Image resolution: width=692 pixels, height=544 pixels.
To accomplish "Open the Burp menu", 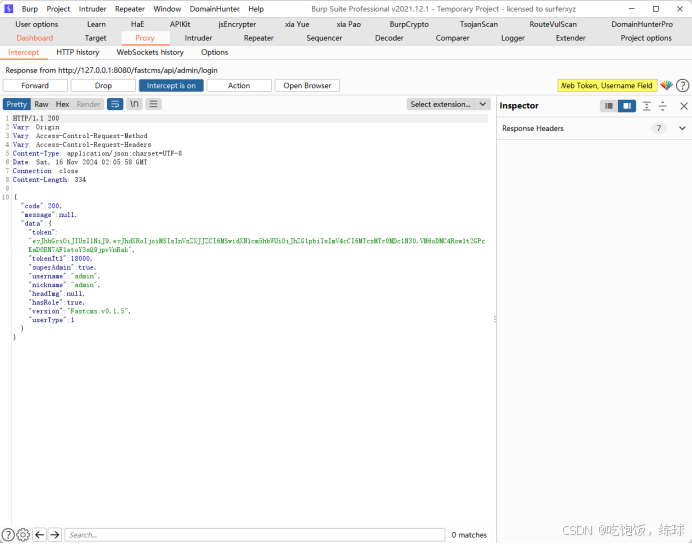I will pyautogui.click(x=30, y=9).
